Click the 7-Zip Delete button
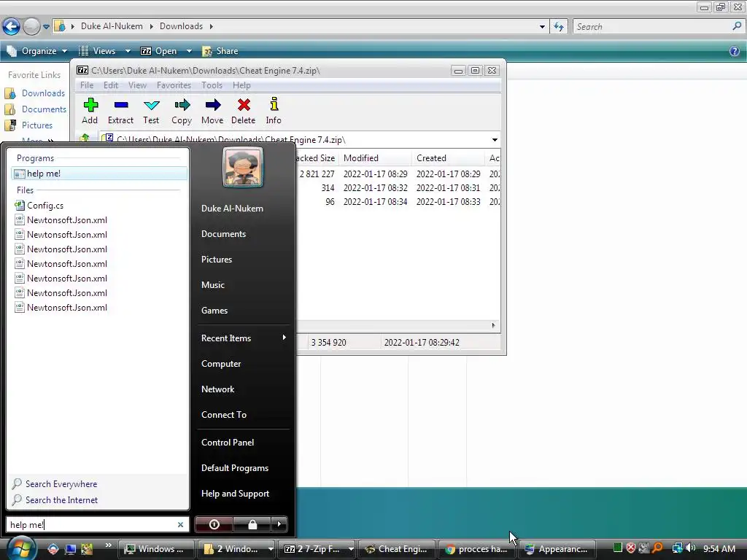This screenshot has width=747, height=560. [243, 111]
